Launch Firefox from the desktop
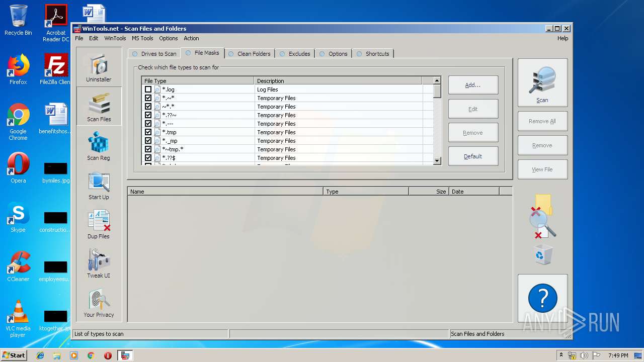The height and width of the screenshot is (362, 644). coord(18,69)
